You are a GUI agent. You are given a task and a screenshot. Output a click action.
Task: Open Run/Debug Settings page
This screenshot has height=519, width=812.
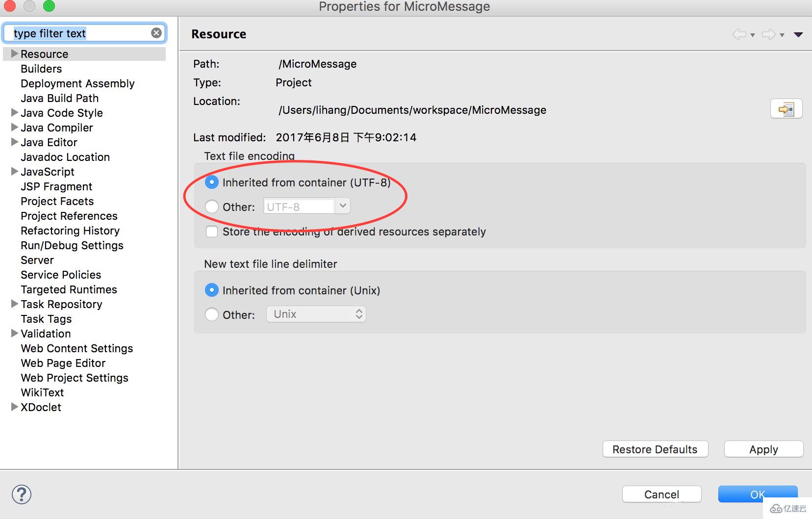point(72,245)
